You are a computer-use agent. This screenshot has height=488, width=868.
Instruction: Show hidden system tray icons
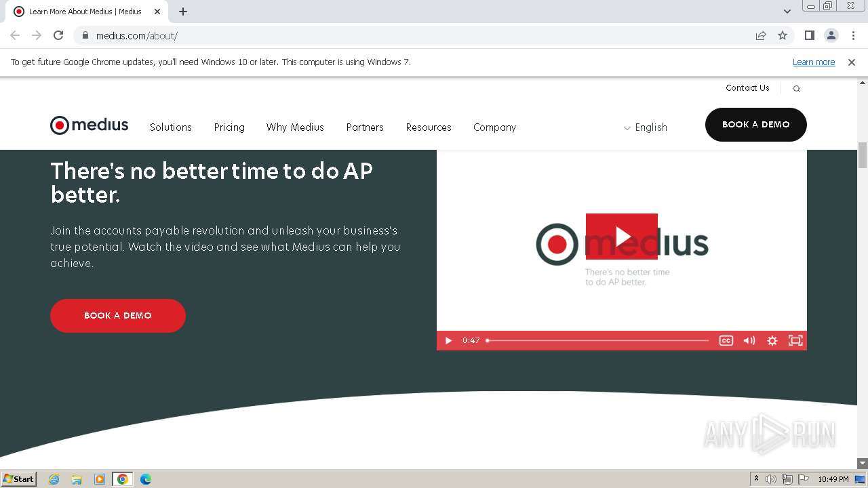point(756,479)
